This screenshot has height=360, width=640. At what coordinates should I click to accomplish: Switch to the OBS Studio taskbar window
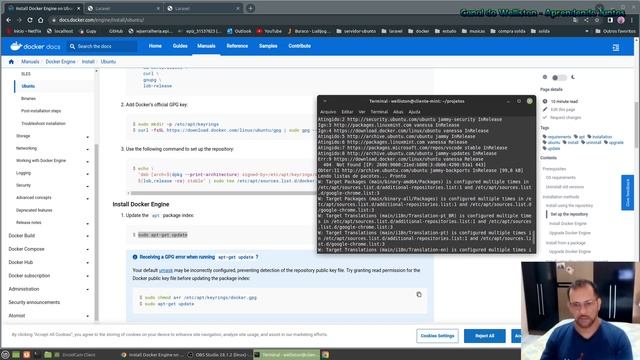[218, 355]
